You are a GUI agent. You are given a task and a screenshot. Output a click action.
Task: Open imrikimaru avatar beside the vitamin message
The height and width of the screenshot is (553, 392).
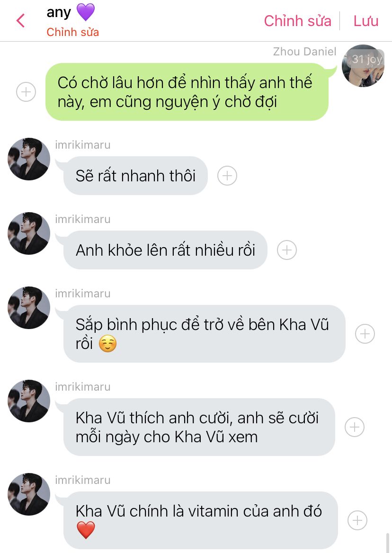(29, 494)
